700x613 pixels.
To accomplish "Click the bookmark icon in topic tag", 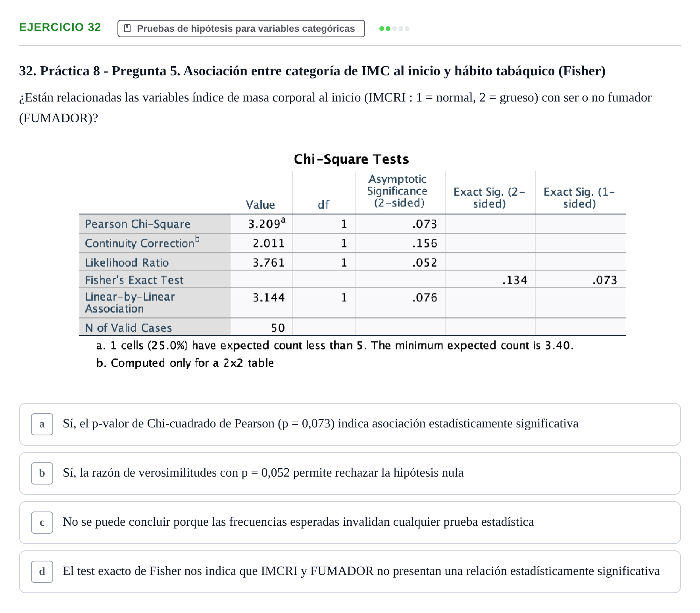I will [x=127, y=28].
